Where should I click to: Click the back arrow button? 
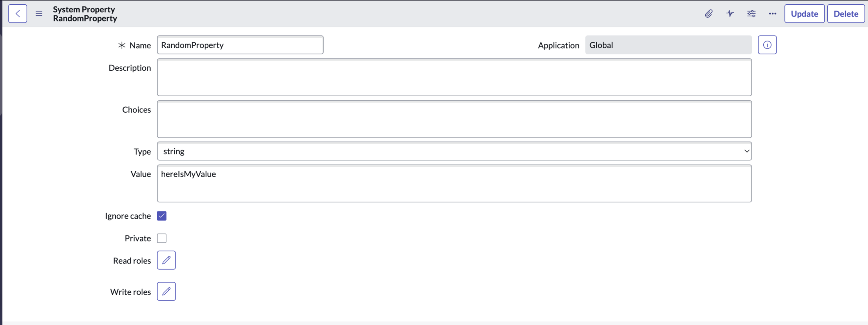[x=18, y=14]
